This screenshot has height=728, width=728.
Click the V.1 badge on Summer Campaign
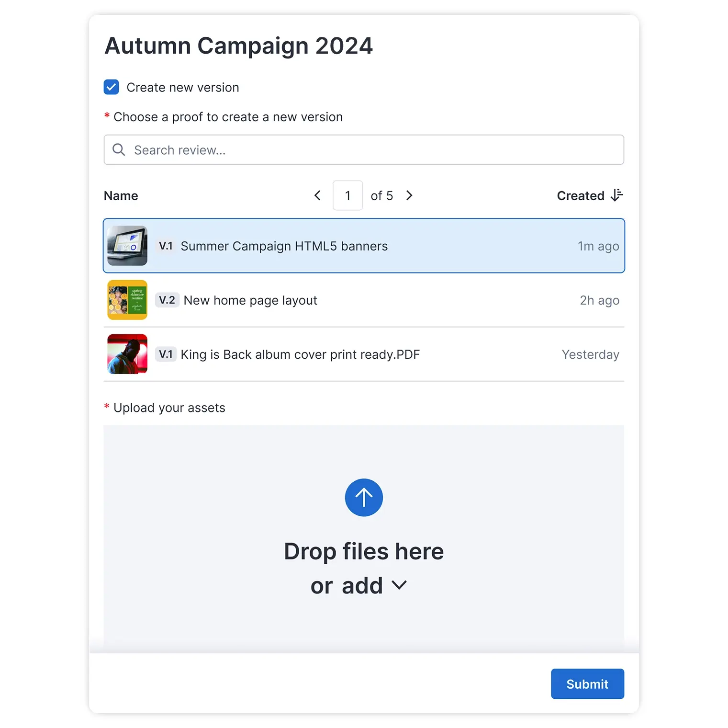[166, 246]
